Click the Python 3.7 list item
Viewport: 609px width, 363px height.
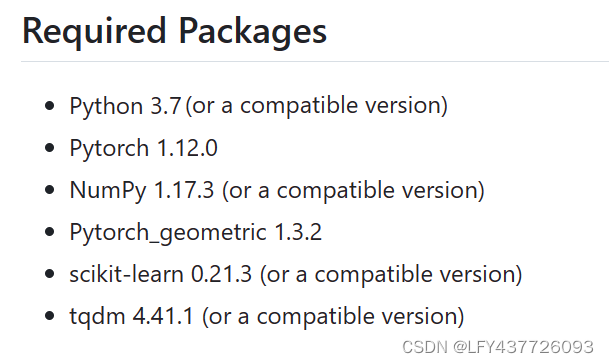point(259,106)
